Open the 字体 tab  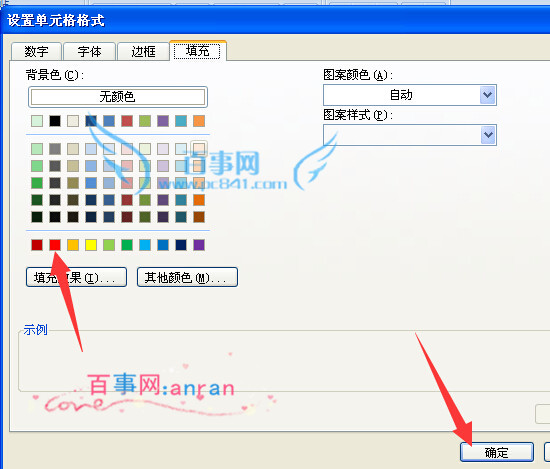tap(89, 52)
